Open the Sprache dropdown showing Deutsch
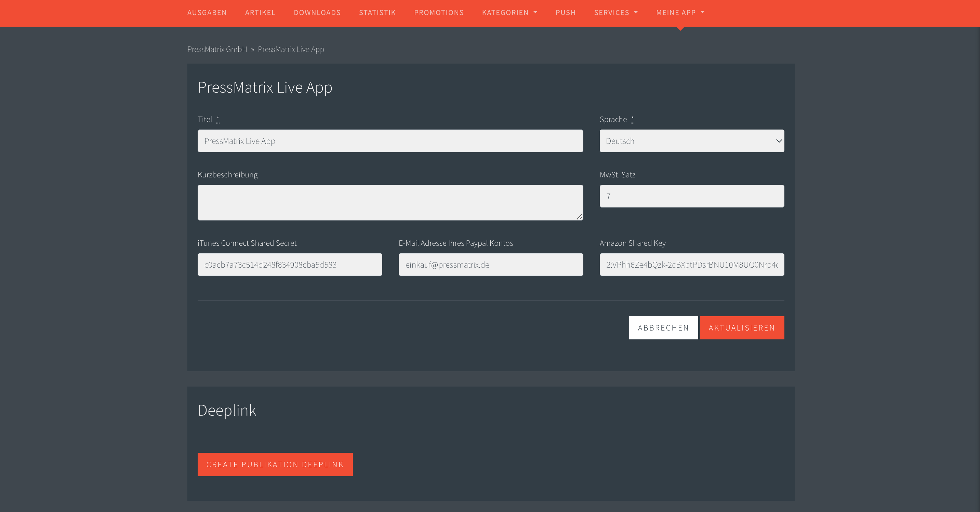The image size is (980, 512). pos(692,141)
